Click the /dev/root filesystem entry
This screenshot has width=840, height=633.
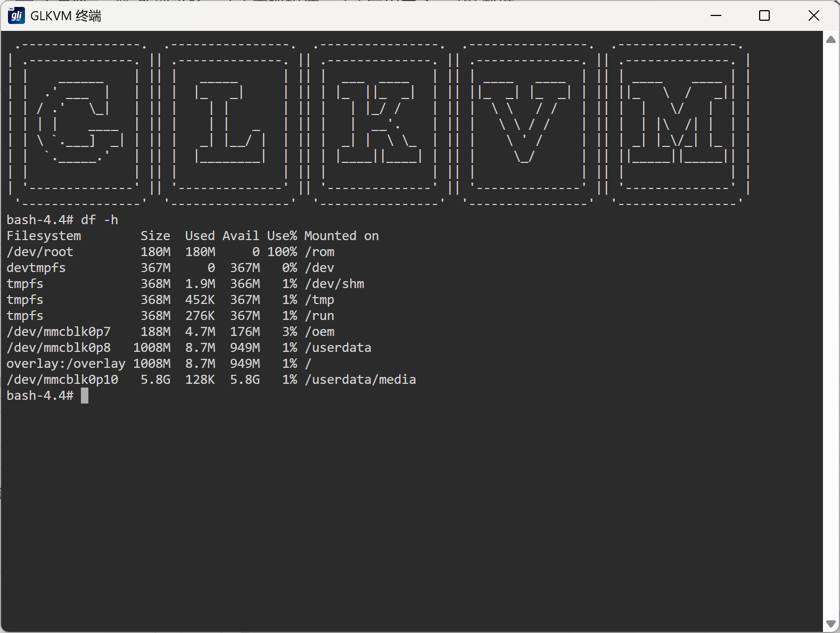(x=40, y=252)
